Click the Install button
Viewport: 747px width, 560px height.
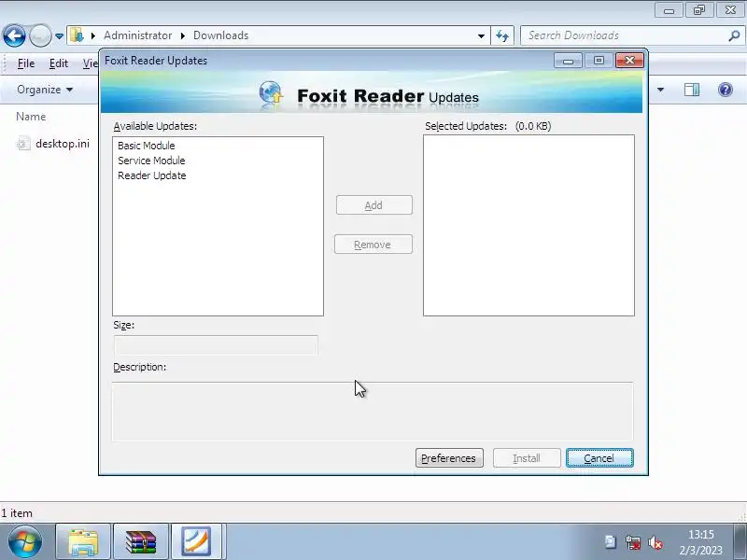527,458
